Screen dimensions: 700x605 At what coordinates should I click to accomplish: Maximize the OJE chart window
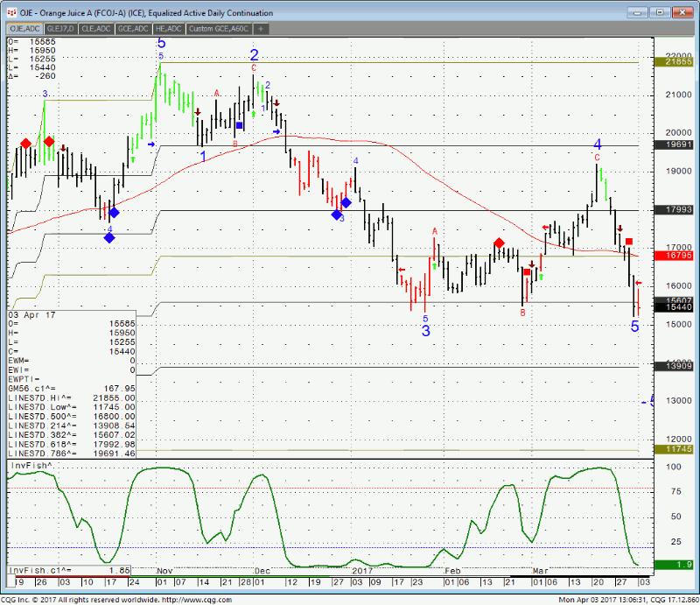pyautogui.click(x=660, y=12)
